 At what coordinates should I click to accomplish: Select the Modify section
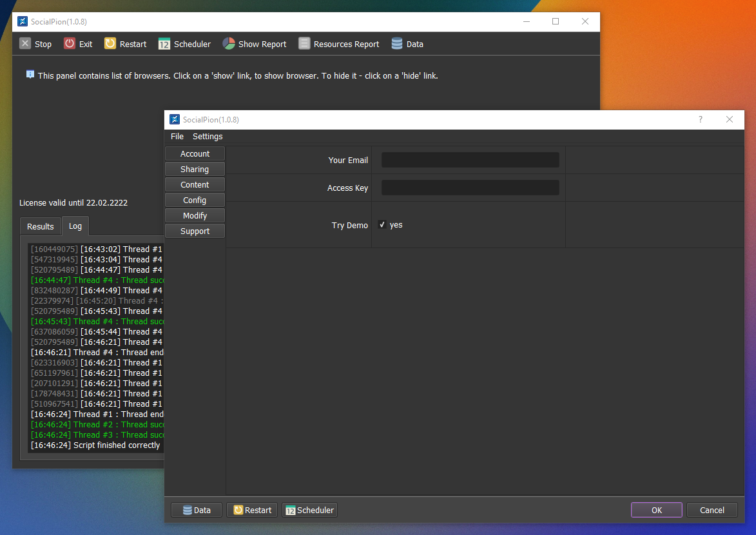tap(195, 215)
